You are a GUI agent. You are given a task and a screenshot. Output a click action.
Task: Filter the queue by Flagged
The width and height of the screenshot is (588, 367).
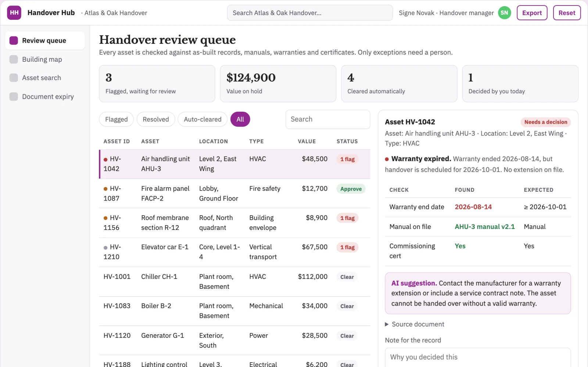(x=116, y=119)
